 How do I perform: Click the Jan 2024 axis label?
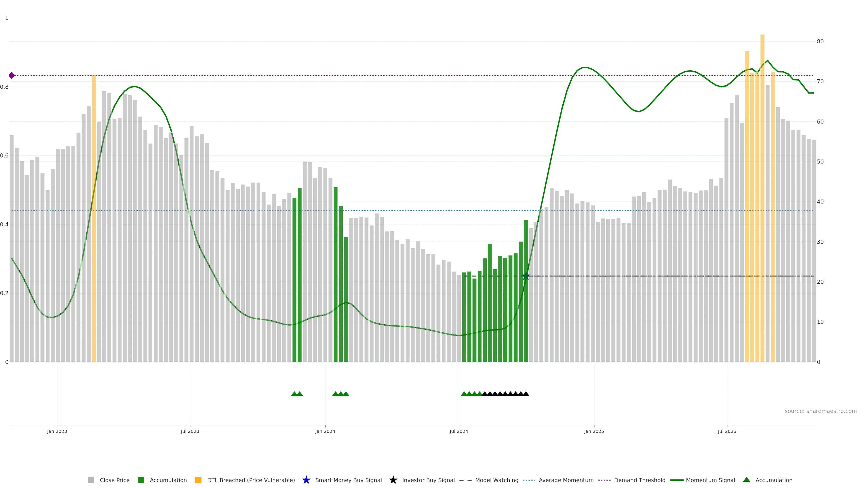325,431
